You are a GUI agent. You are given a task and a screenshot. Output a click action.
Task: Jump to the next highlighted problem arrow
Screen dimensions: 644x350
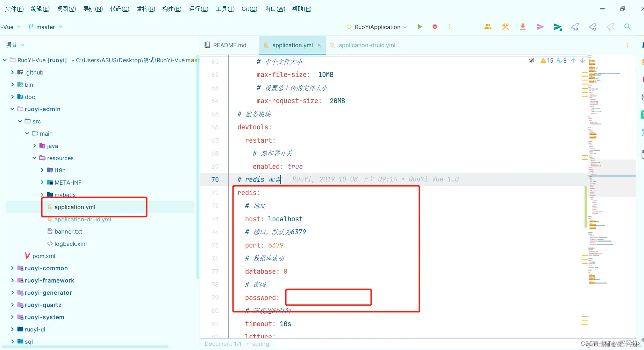(582, 60)
